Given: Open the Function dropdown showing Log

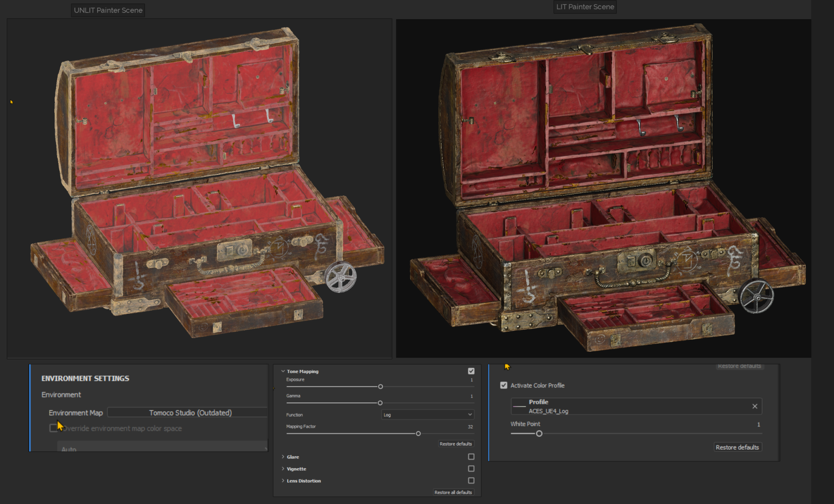Looking at the screenshot, I should (x=427, y=414).
